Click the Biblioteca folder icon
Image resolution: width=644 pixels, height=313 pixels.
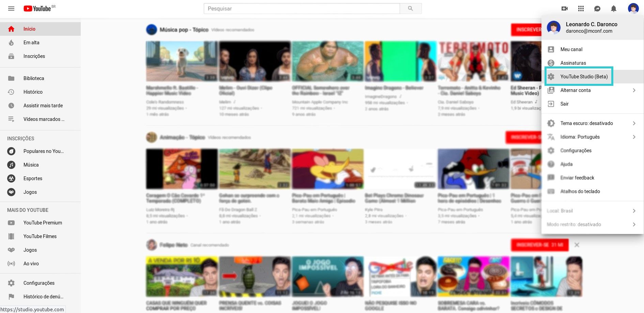tap(11, 78)
